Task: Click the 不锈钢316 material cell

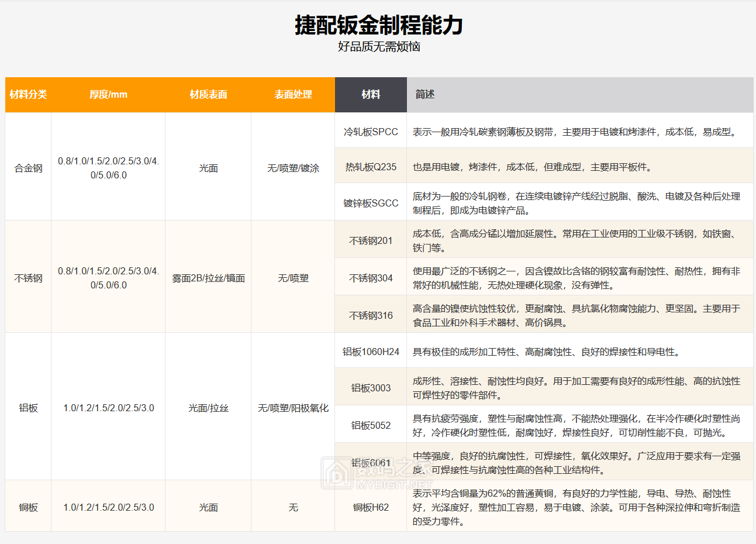Action: [x=371, y=315]
